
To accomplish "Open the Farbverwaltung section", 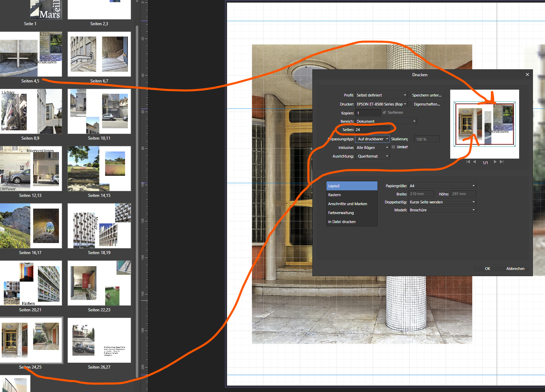I will point(352,213).
